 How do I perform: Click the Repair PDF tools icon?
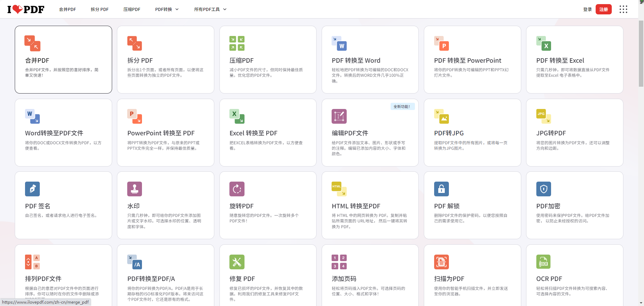[237, 262]
